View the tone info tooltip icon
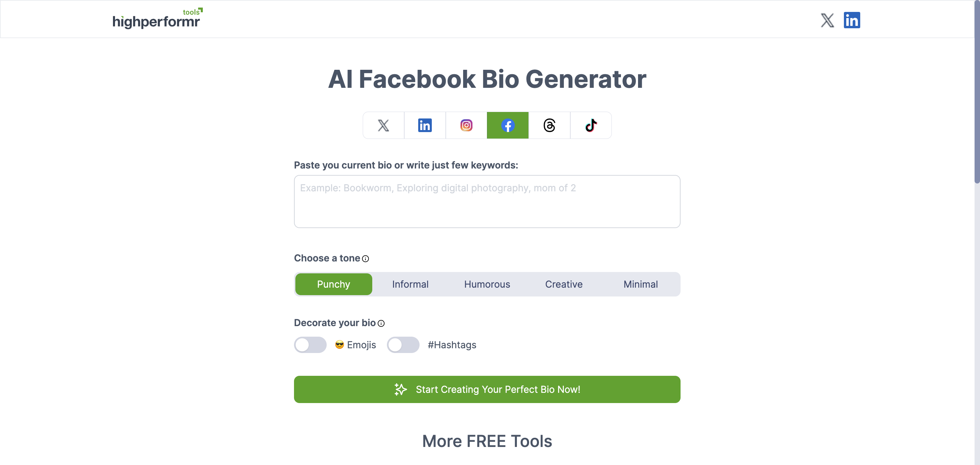 tap(365, 258)
